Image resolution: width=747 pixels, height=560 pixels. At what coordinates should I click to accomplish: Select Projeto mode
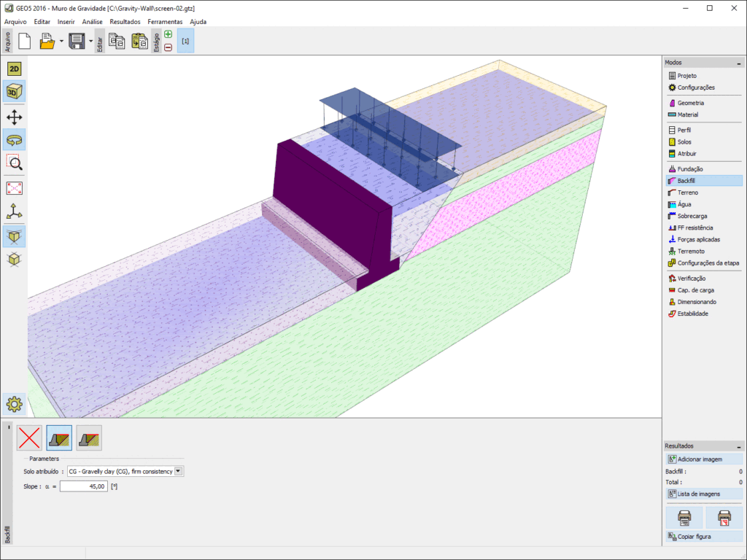(x=704, y=76)
